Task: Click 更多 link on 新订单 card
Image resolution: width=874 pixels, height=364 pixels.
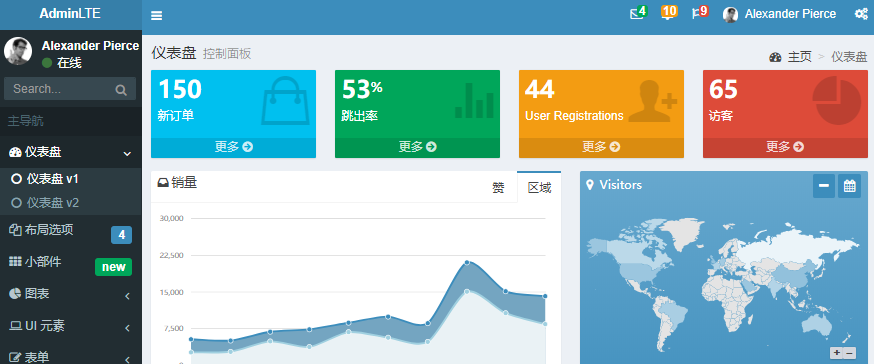Action: pos(234,147)
